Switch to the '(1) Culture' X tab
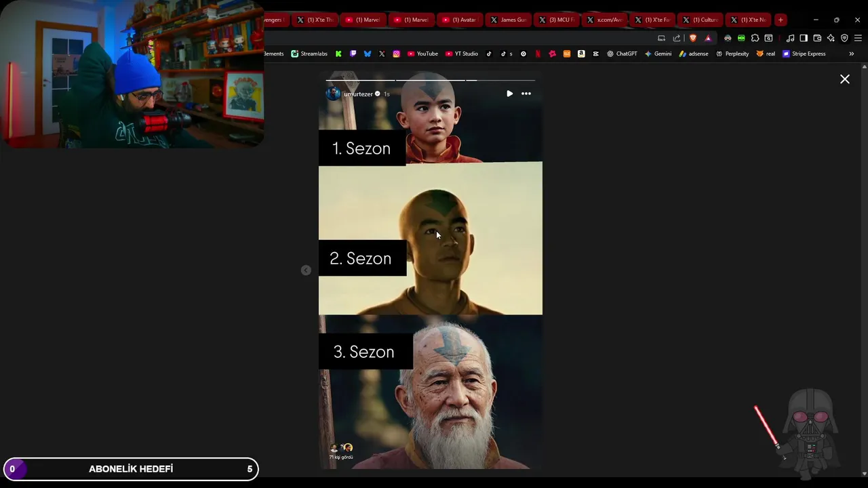 coord(700,20)
